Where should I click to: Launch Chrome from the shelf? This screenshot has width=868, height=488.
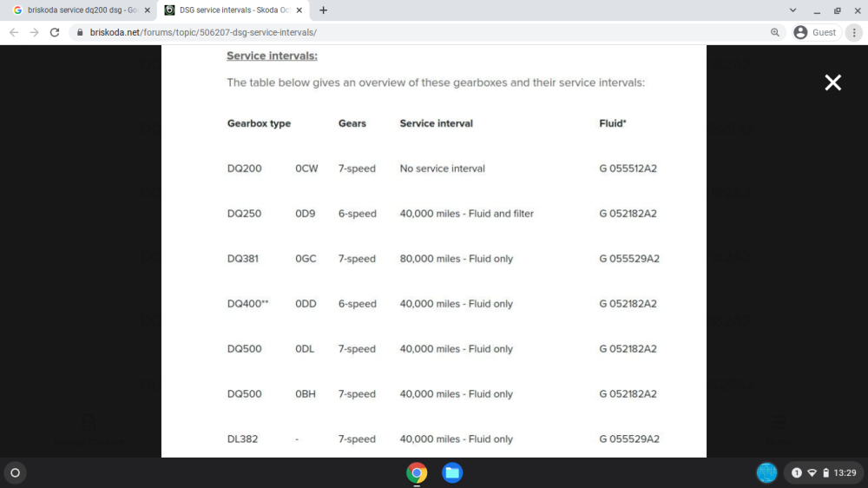(417, 472)
